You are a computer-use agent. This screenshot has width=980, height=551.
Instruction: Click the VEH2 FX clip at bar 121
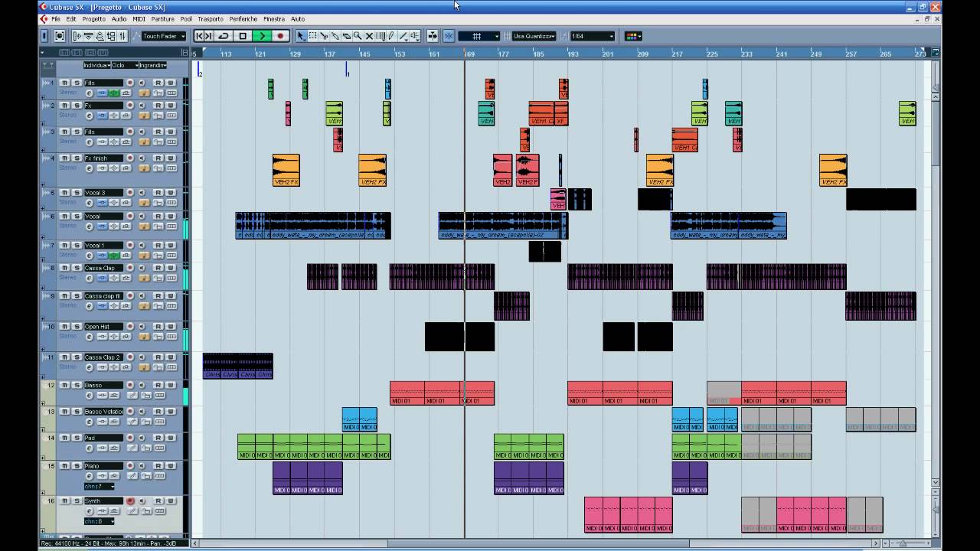coord(286,170)
